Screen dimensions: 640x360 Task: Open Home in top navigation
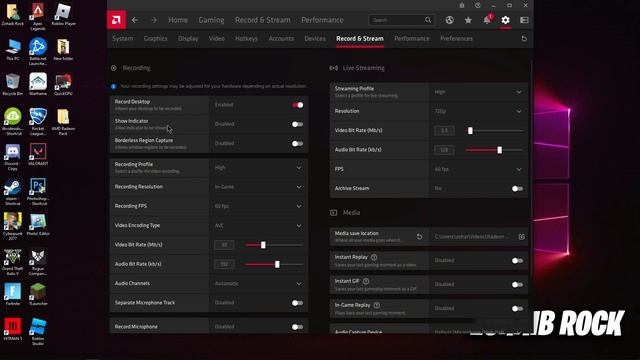point(178,20)
